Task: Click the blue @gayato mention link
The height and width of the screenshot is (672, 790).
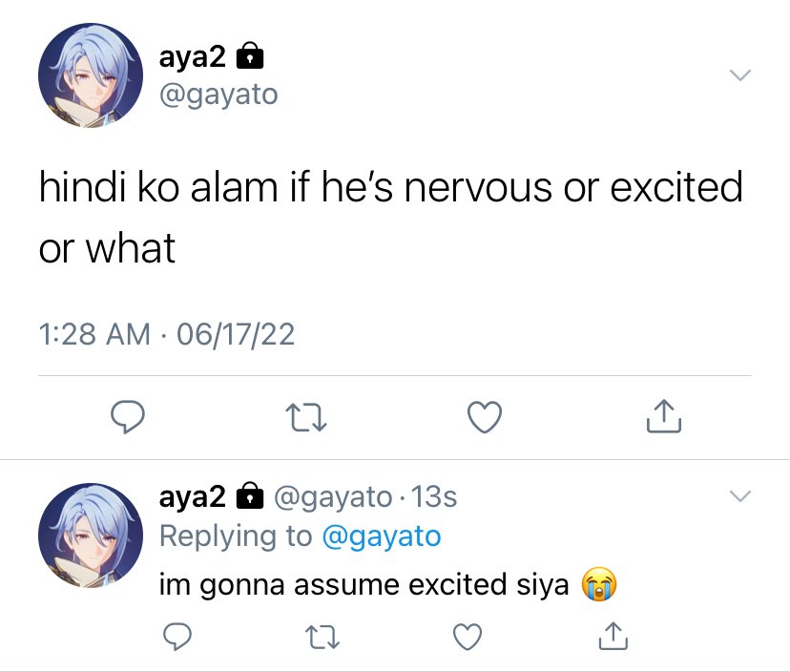Action: (382, 535)
